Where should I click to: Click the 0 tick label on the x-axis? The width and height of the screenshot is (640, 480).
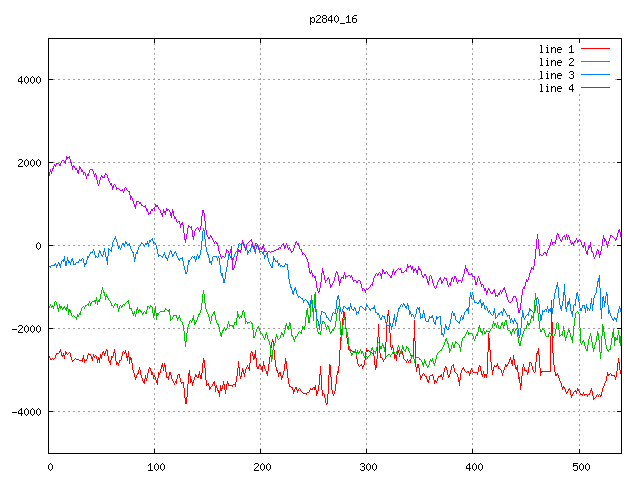(x=50, y=466)
